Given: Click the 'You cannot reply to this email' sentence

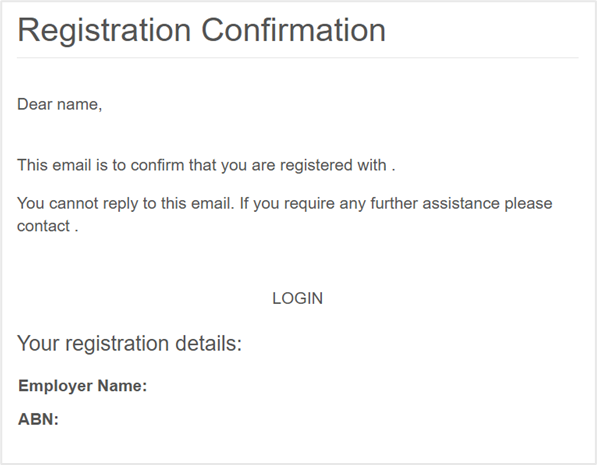Looking at the screenshot, I should (126, 204).
